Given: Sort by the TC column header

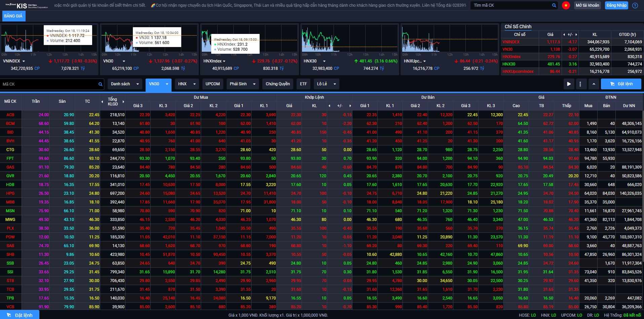Looking at the screenshot, I should (87, 101).
